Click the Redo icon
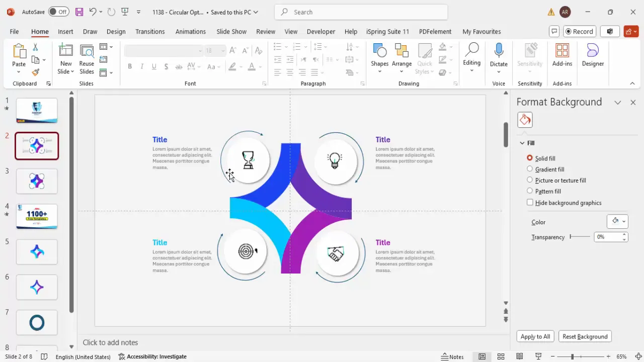Viewport: 644px width, 362px height. (x=111, y=12)
